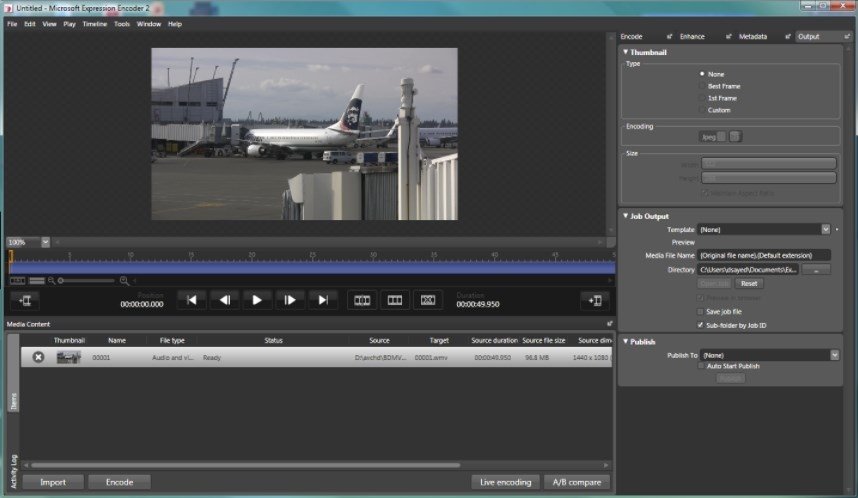
Task: Click the Encode button at bottom
Action: pos(119,482)
